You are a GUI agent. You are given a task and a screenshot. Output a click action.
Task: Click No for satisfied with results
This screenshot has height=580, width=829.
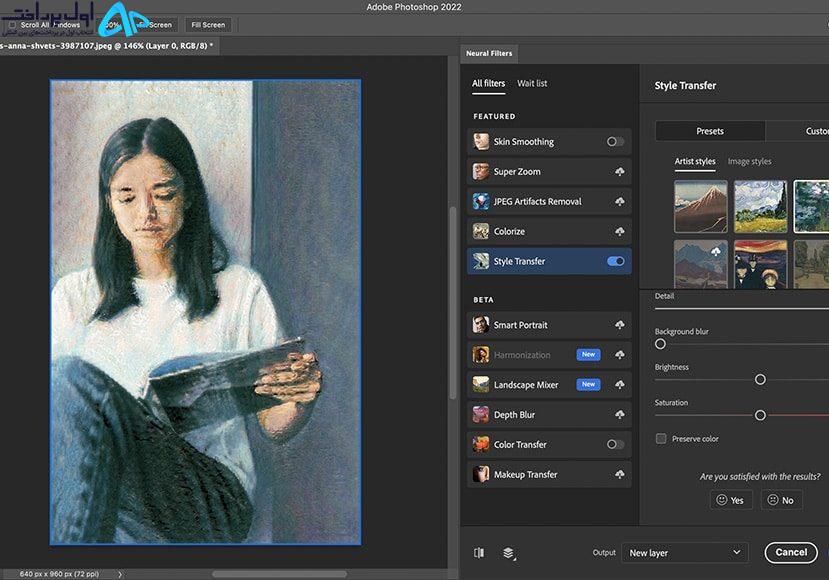coord(781,500)
